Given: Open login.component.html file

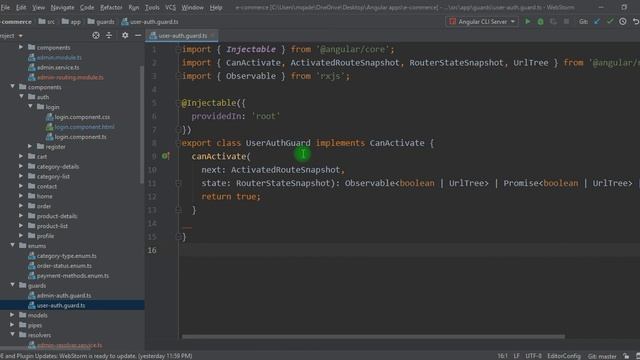Looking at the screenshot, I should (84, 127).
